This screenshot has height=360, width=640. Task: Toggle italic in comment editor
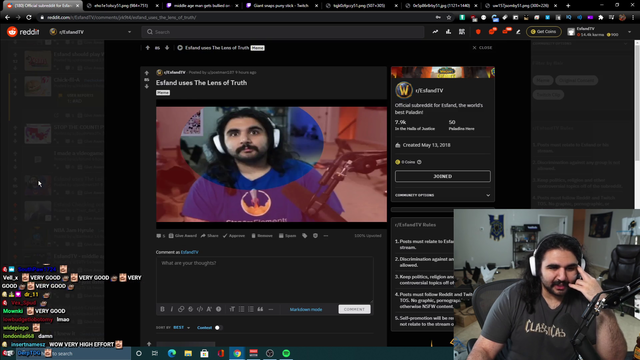[x=172, y=309]
